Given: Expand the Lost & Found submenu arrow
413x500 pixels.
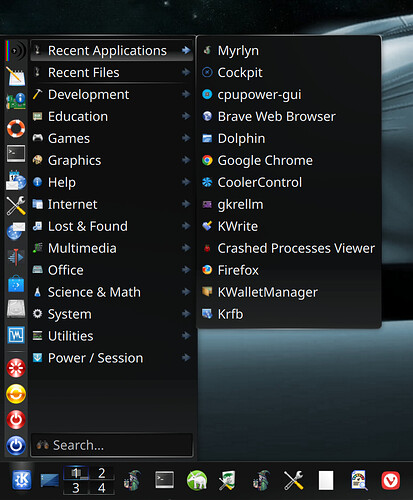Looking at the screenshot, I should point(186,226).
